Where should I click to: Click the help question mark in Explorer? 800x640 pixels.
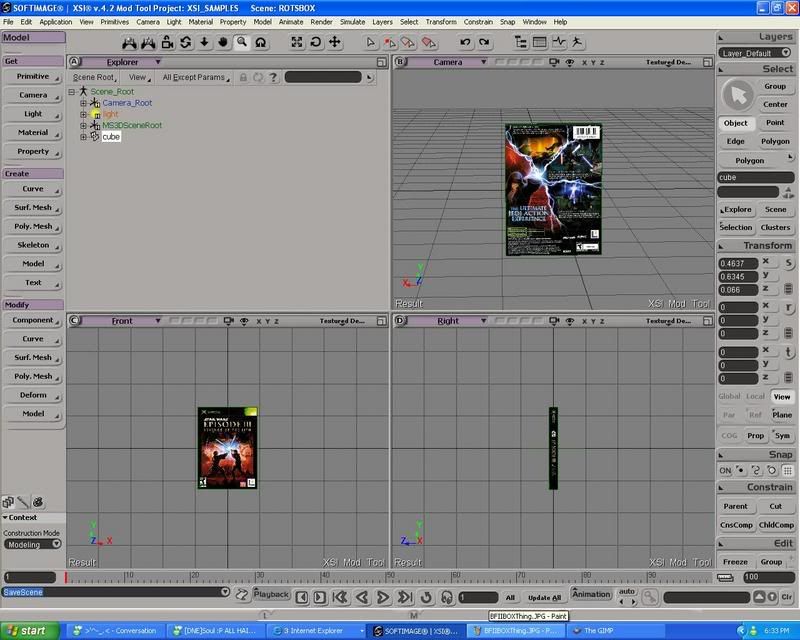click(x=273, y=77)
